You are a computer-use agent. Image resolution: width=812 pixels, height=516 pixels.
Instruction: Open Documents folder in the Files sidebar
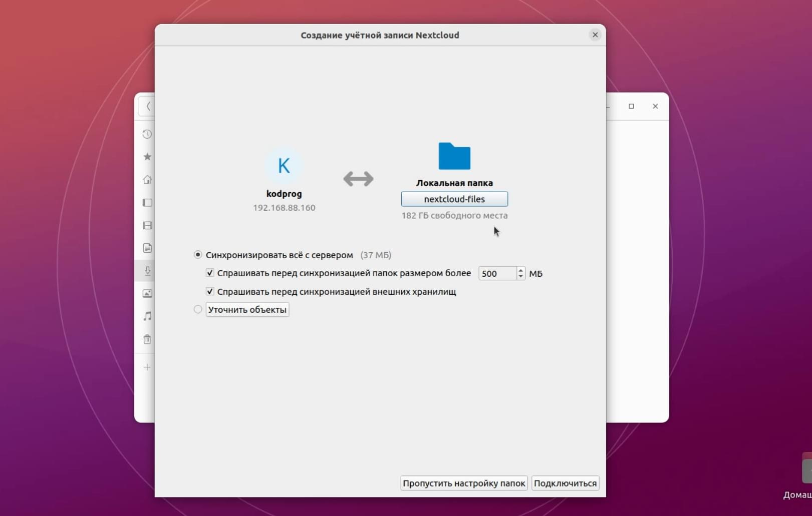147,248
